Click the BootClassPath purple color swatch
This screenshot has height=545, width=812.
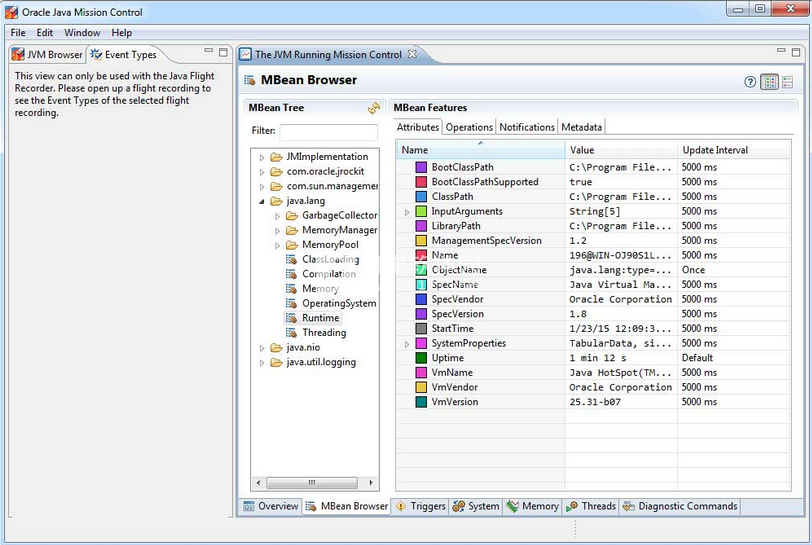422,167
